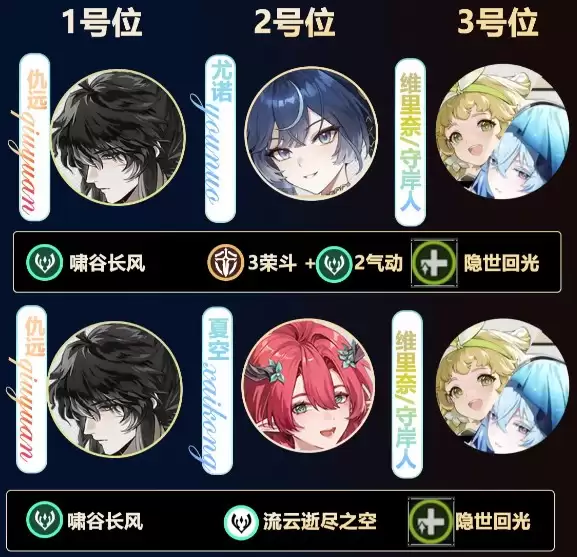The image size is (577, 557).
Task: Click the top 仇远 vertical name label
Action: (x=34, y=137)
